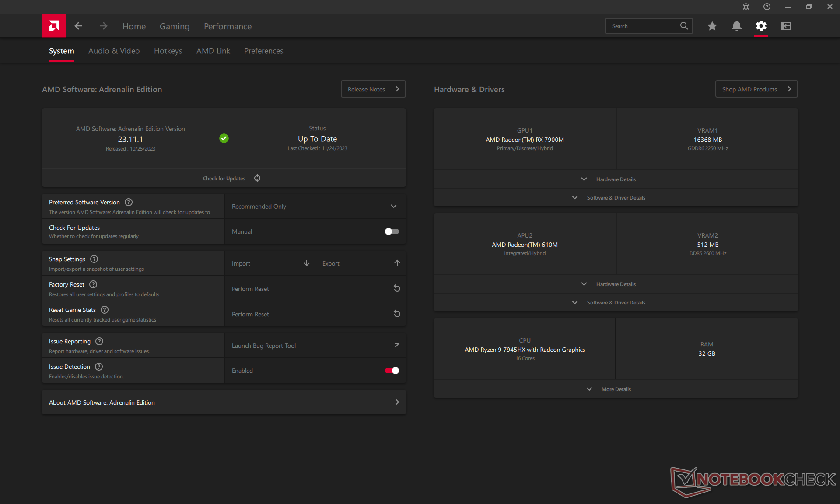Click the Import down-arrow icon
The image size is (840, 504).
point(307,263)
